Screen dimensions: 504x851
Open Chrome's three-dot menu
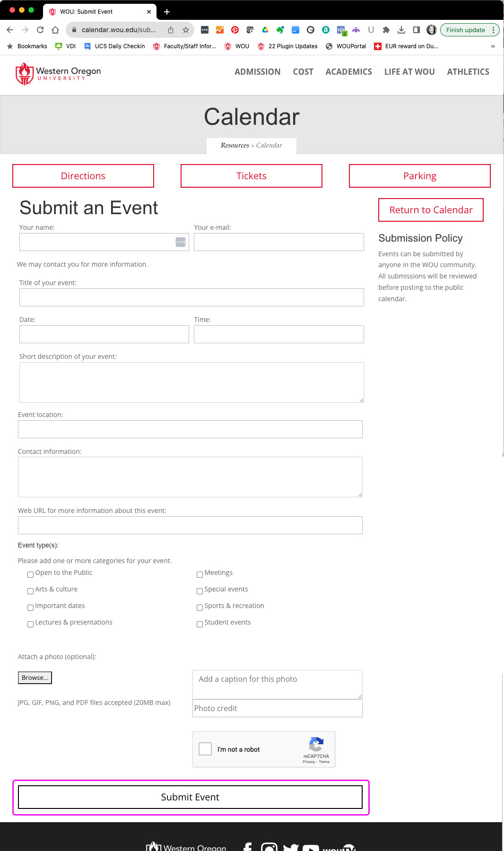493,30
